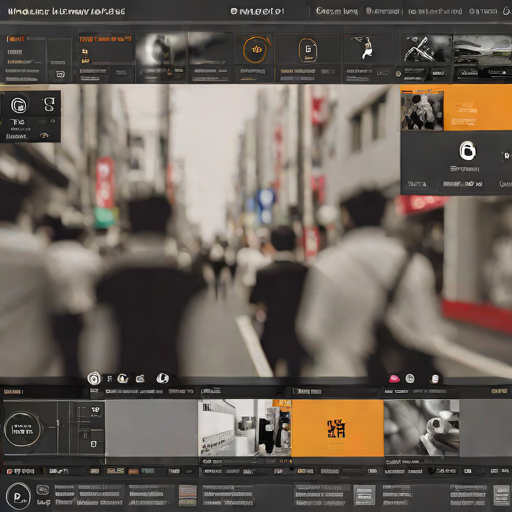Click the large white lock icon in dark right panel

[x=468, y=151]
